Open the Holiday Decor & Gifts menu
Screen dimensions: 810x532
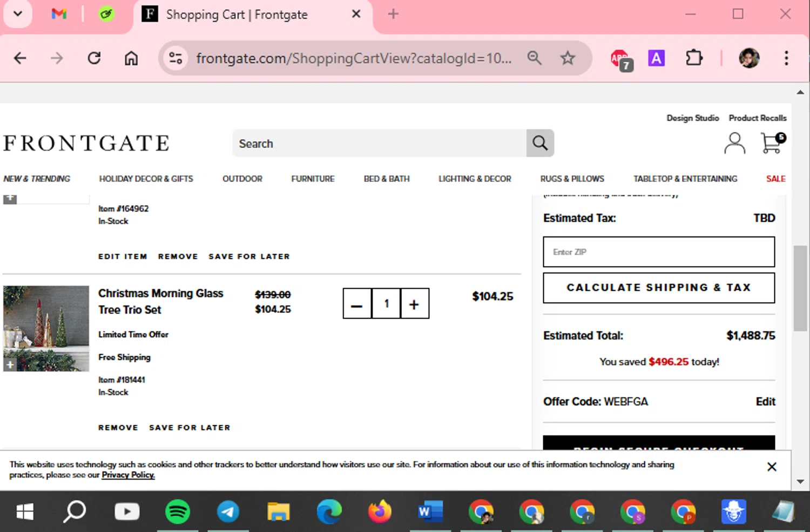pyautogui.click(x=146, y=179)
